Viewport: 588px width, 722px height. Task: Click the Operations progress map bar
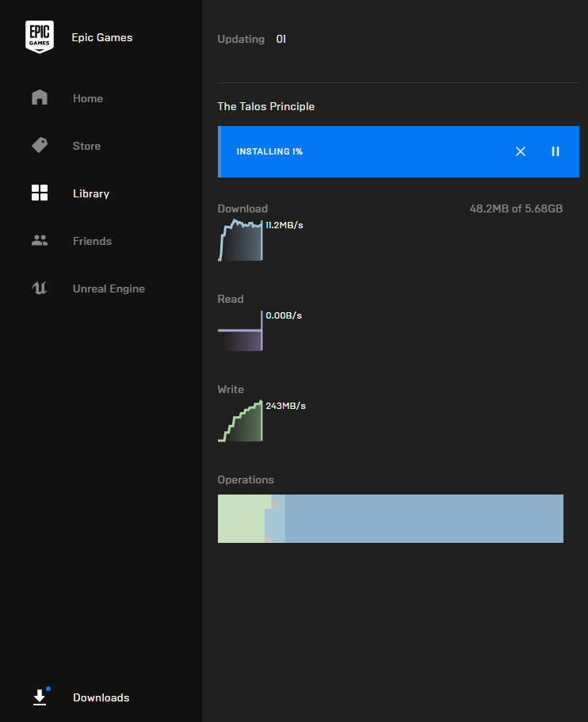(x=390, y=518)
